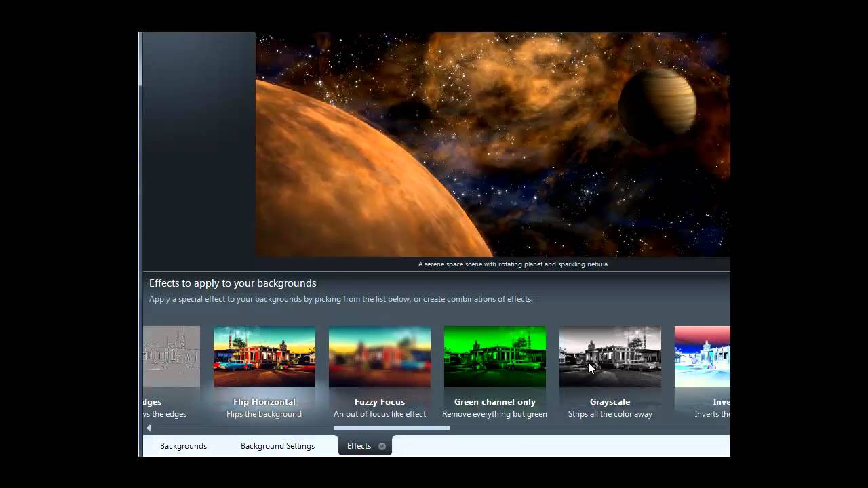
Task: Click the left scroll arrow of effects list
Action: click(x=149, y=428)
